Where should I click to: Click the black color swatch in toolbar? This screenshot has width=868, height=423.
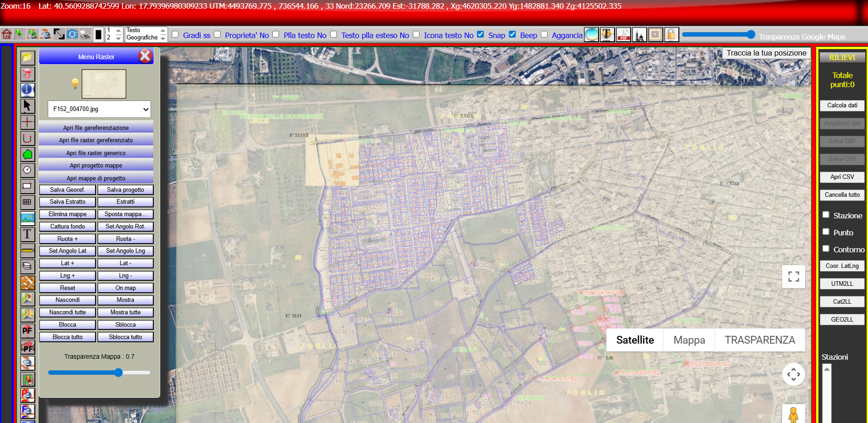click(x=98, y=34)
